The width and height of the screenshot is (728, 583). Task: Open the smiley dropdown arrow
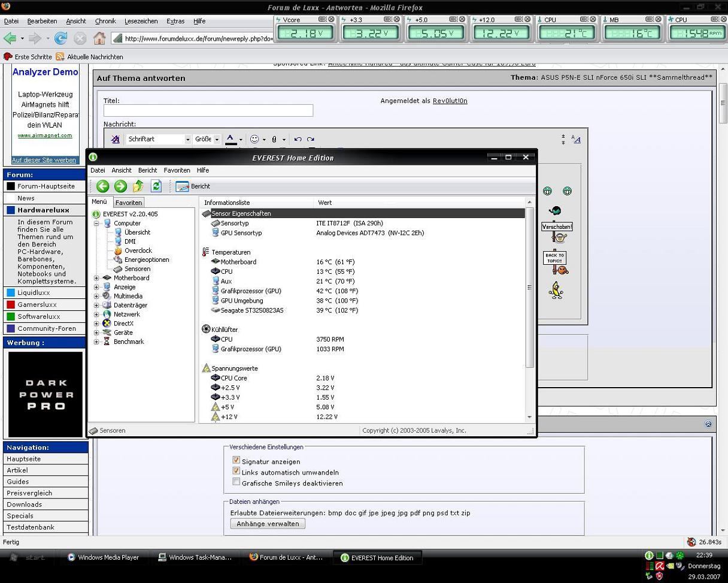pos(264,140)
